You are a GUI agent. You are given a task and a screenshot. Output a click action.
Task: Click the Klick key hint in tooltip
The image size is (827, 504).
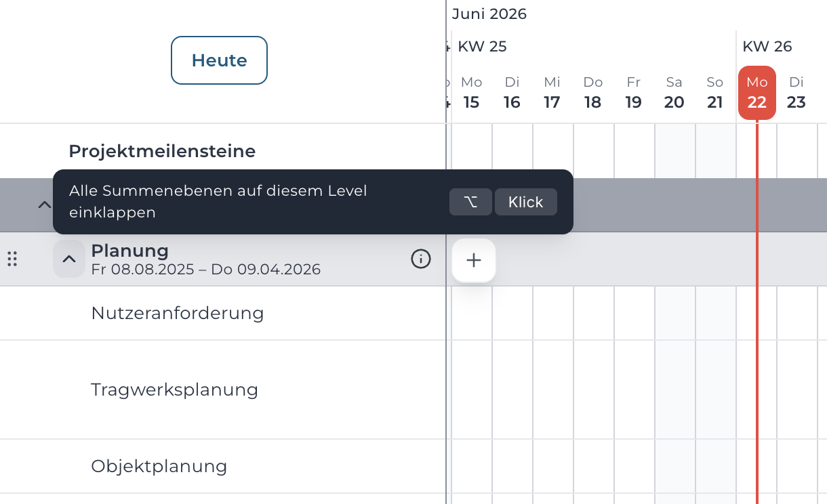526,202
